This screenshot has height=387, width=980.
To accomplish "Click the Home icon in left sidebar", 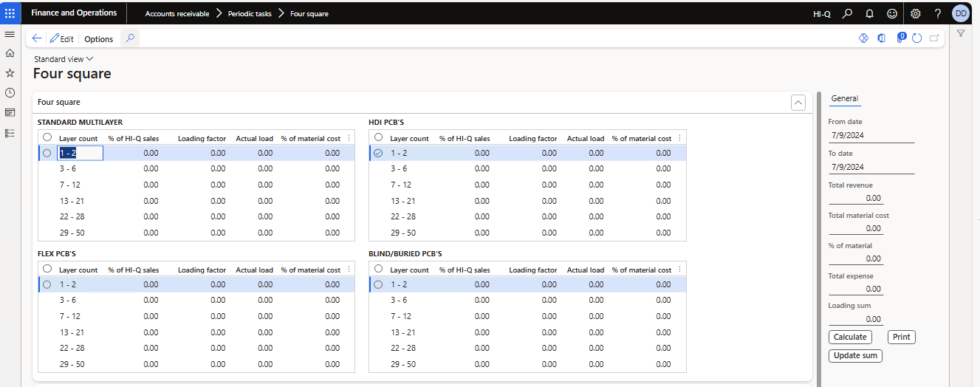I will click(x=10, y=53).
